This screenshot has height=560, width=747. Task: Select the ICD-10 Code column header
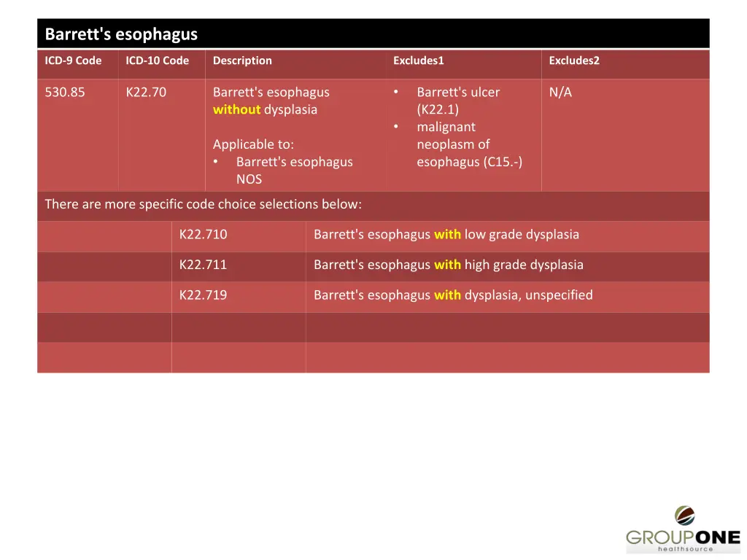pos(158,61)
